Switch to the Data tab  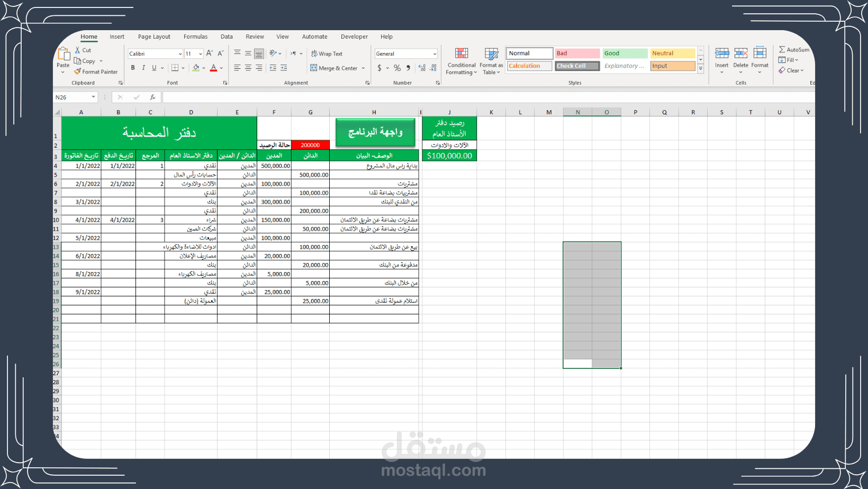(x=227, y=37)
